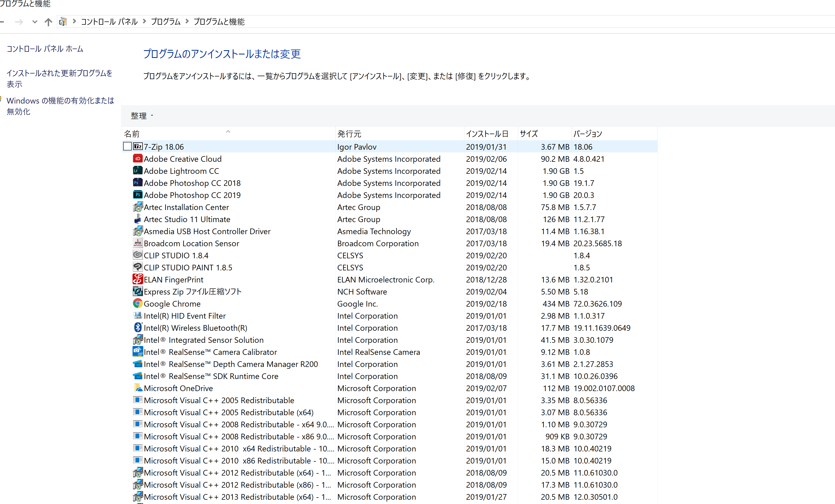Click version 19.002.0107.0008

point(604,388)
